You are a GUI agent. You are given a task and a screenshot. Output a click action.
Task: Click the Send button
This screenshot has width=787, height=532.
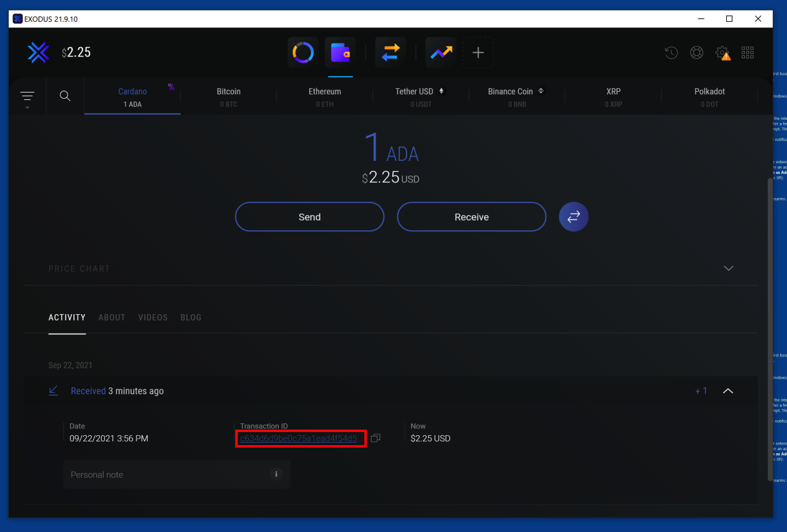coord(309,217)
